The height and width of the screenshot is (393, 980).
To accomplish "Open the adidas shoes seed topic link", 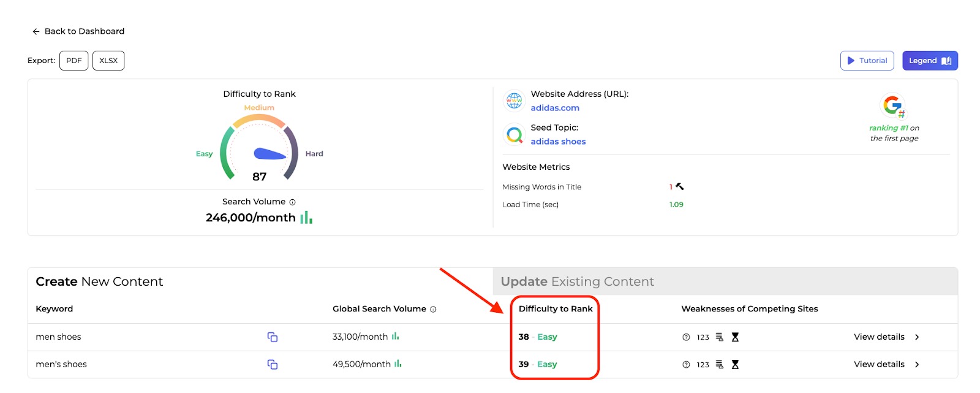I will click(x=558, y=142).
